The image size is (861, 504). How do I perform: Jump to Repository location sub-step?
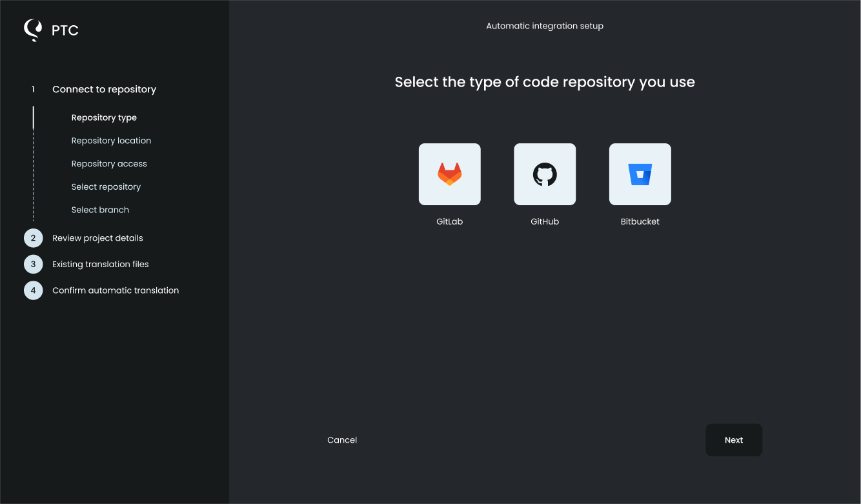click(111, 141)
